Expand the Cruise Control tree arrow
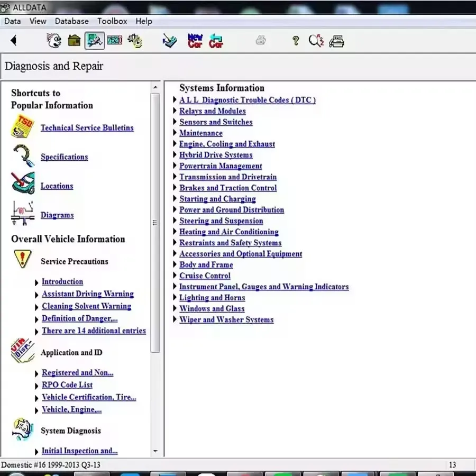 [175, 276]
